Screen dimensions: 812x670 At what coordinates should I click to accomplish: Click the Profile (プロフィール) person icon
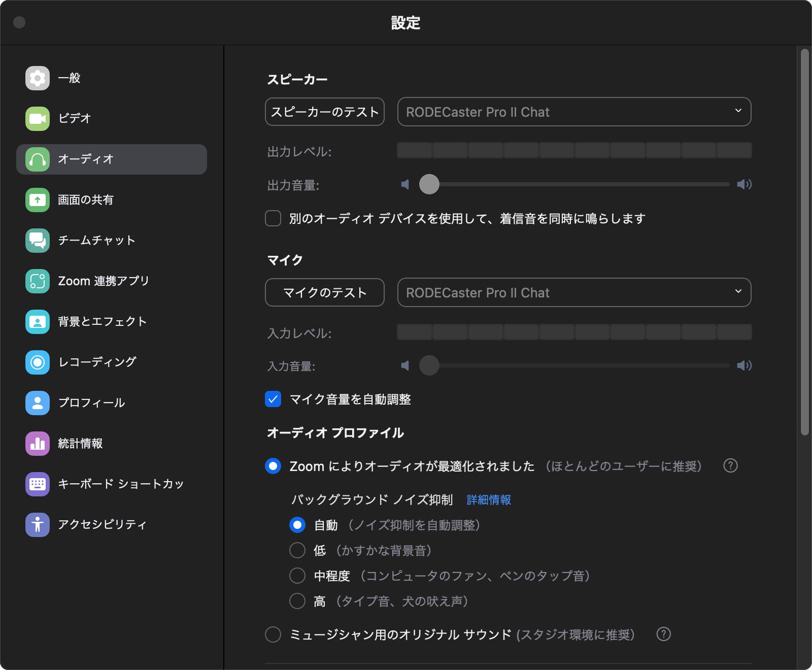pos(38,403)
